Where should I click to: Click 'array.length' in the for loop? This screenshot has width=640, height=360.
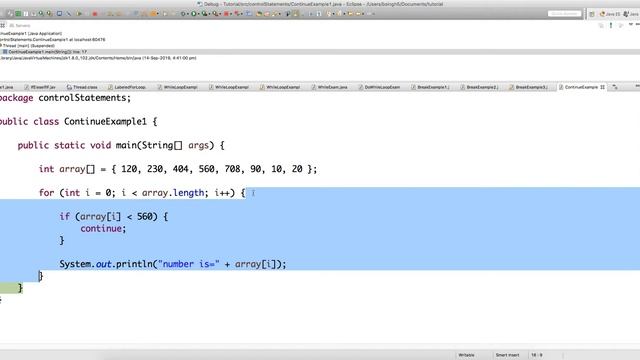click(x=173, y=193)
